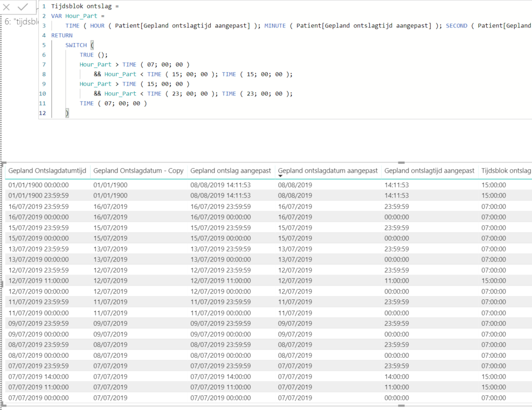This screenshot has width=532, height=410.
Task: Click the HOUR function in line 3
Action: [x=98, y=26]
